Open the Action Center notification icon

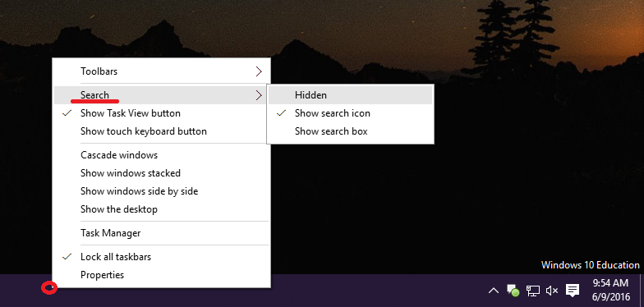(x=573, y=291)
